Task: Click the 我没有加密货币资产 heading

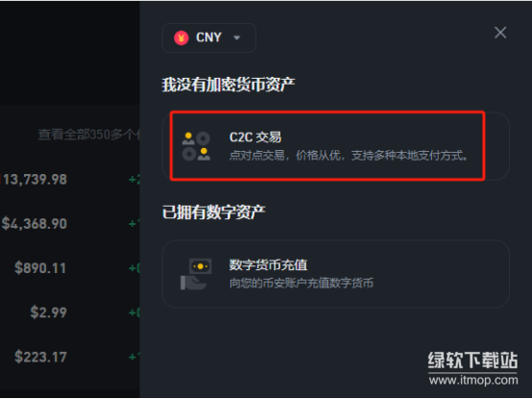Action: 229,85
